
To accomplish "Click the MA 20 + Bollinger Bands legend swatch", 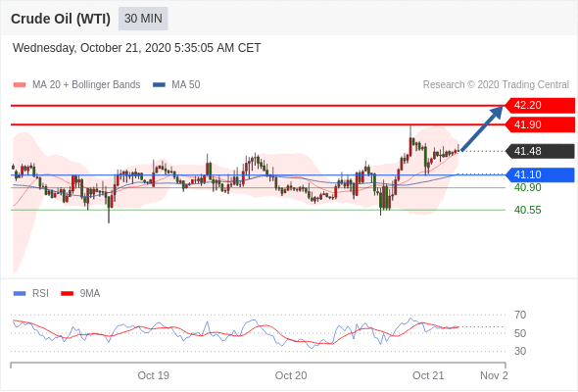I will 20,85.
